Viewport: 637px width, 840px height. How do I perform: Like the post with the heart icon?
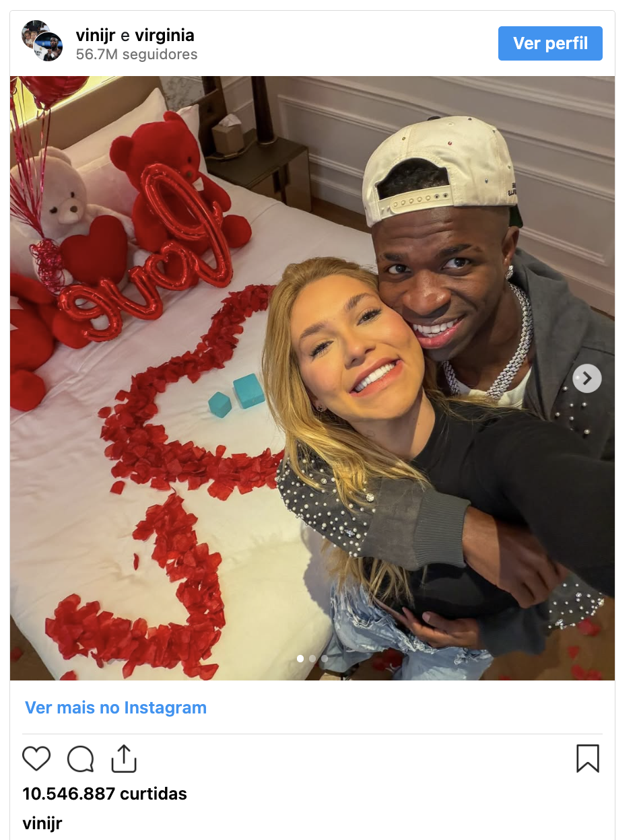(36, 759)
